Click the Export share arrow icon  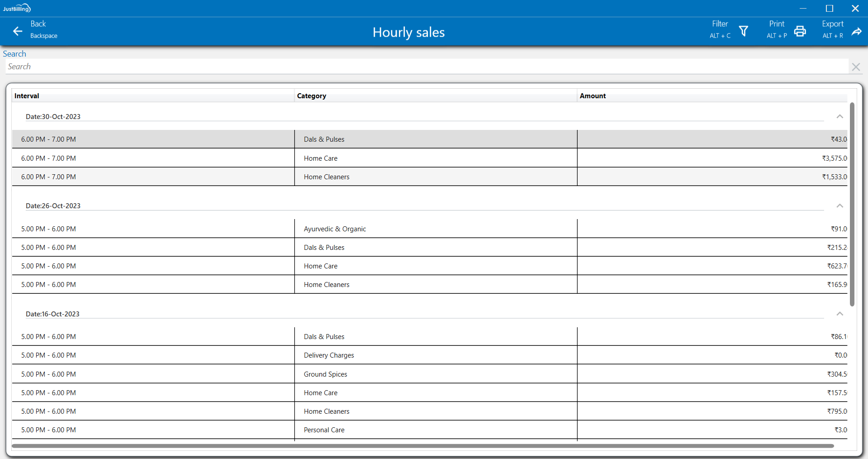(x=856, y=31)
